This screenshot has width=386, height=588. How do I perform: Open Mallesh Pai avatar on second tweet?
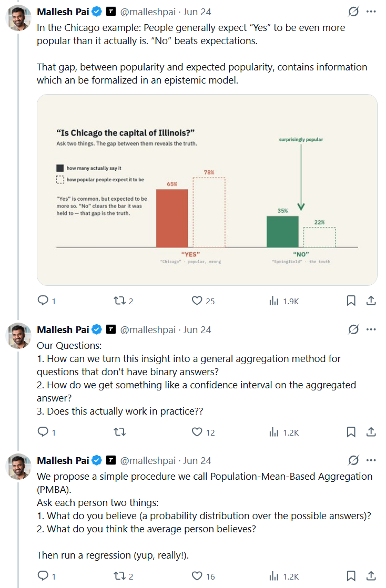click(x=18, y=336)
